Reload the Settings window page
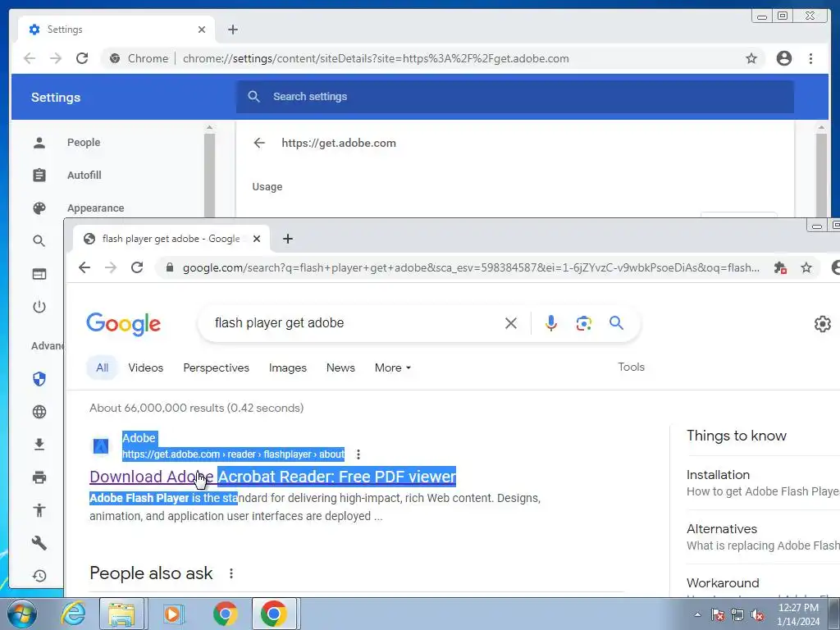Image resolution: width=840 pixels, height=630 pixels. coord(82,58)
